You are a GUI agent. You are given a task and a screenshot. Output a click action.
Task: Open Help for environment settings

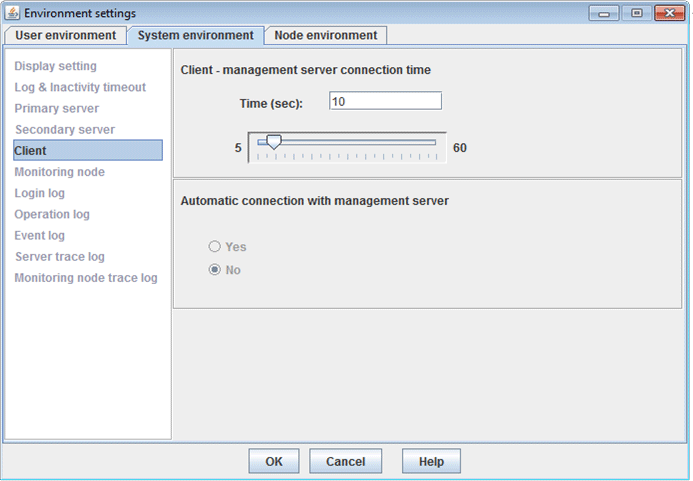pyautogui.click(x=431, y=461)
